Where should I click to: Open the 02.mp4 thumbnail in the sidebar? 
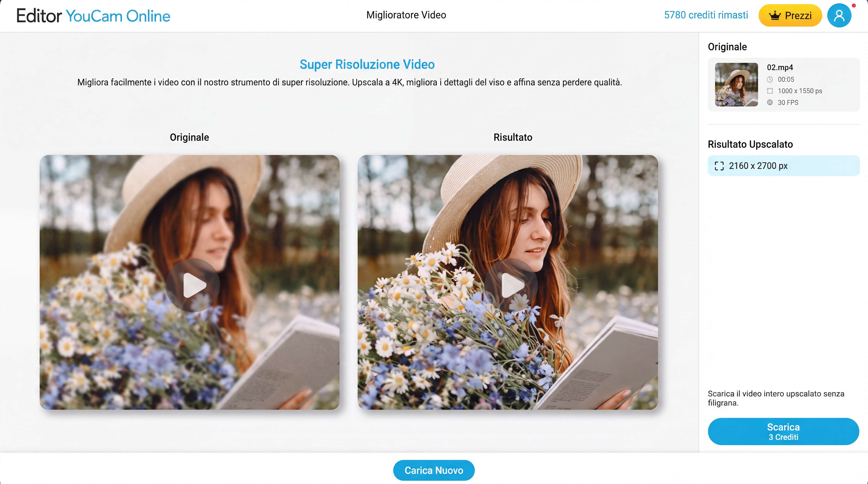736,84
